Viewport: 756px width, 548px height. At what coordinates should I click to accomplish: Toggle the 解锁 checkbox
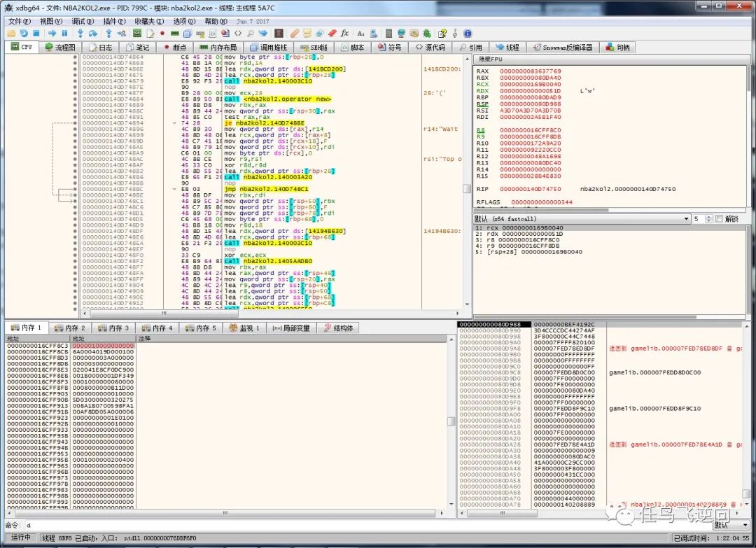coord(718,219)
